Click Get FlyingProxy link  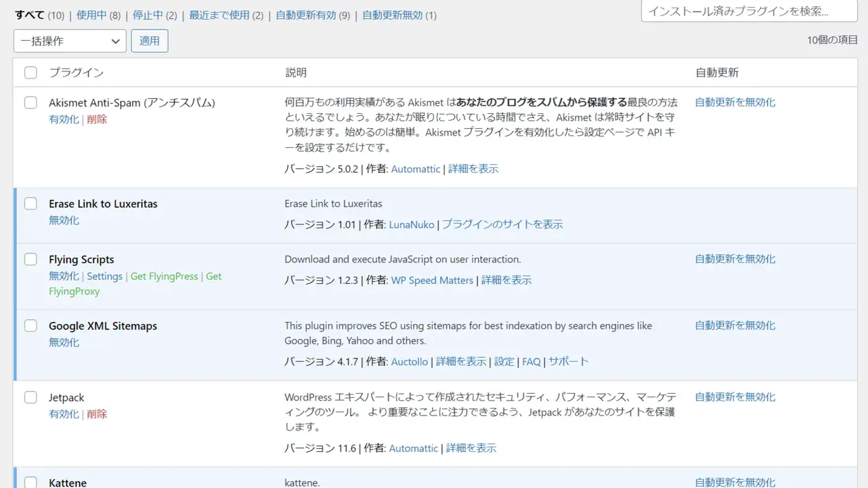[x=75, y=291]
